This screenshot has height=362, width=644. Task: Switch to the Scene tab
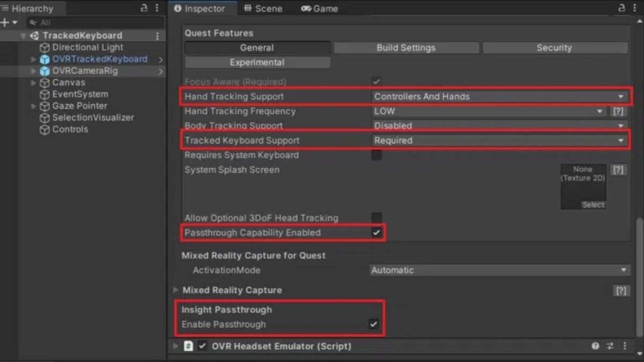(x=262, y=9)
